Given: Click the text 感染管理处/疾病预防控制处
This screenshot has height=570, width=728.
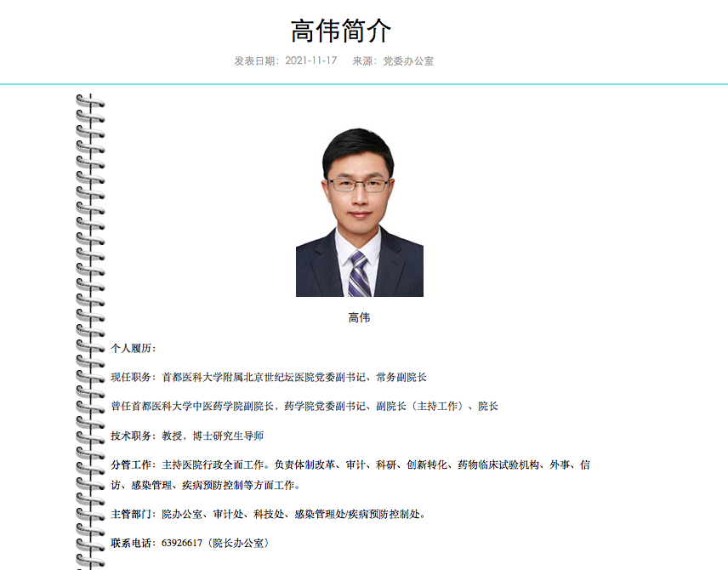Looking at the screenshot, I should (x=357, y=514).
